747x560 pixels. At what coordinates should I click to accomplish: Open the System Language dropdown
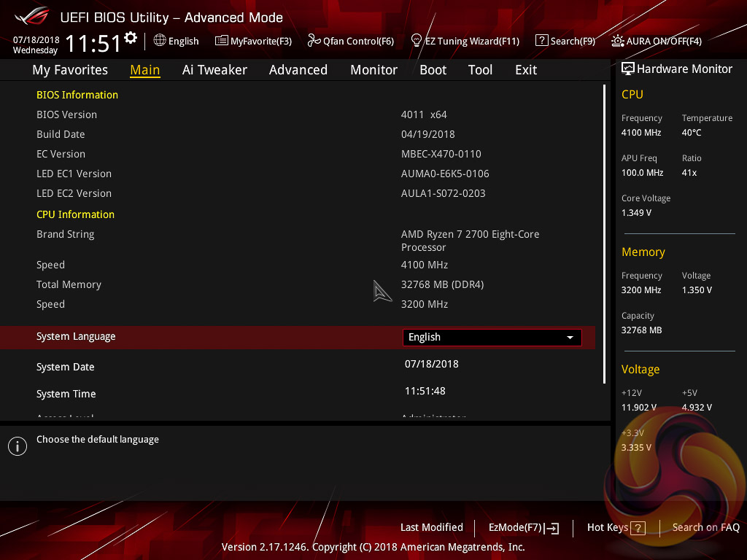pos(492,337)
